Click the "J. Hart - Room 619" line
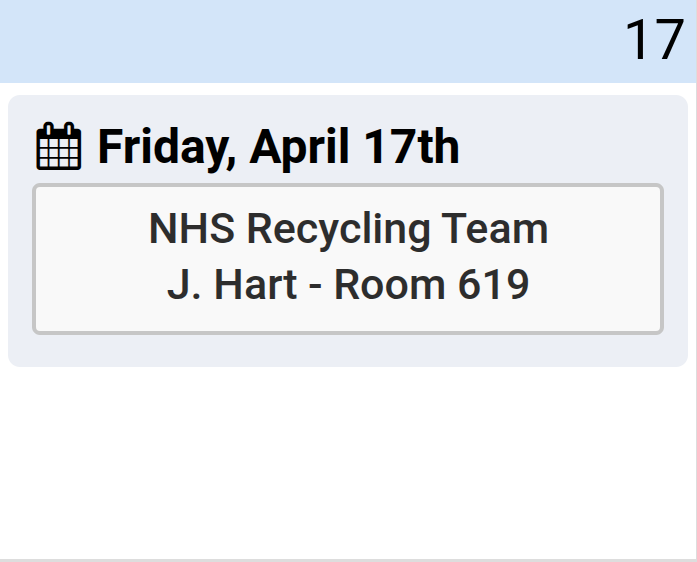The width and height of the screenshot is (697, 562). coord(348,285)
